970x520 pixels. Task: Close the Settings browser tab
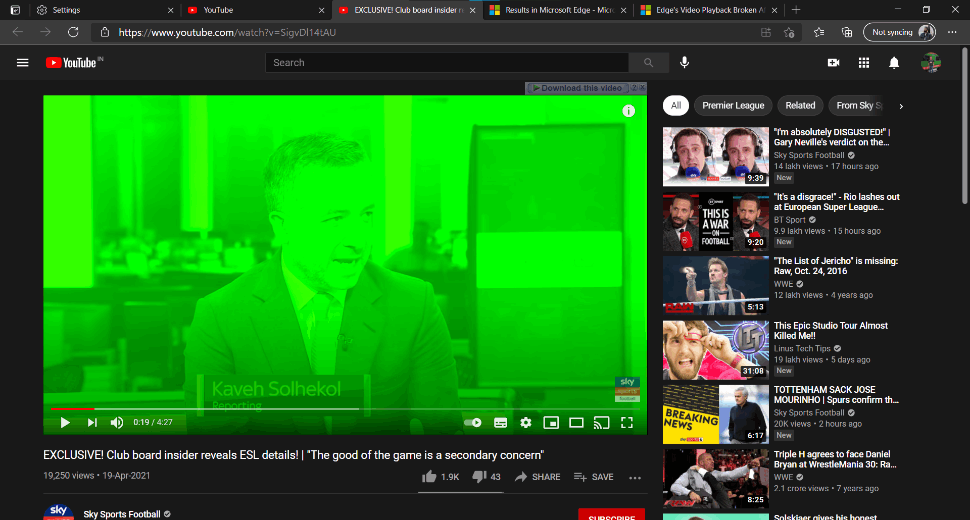coord(171,10)
